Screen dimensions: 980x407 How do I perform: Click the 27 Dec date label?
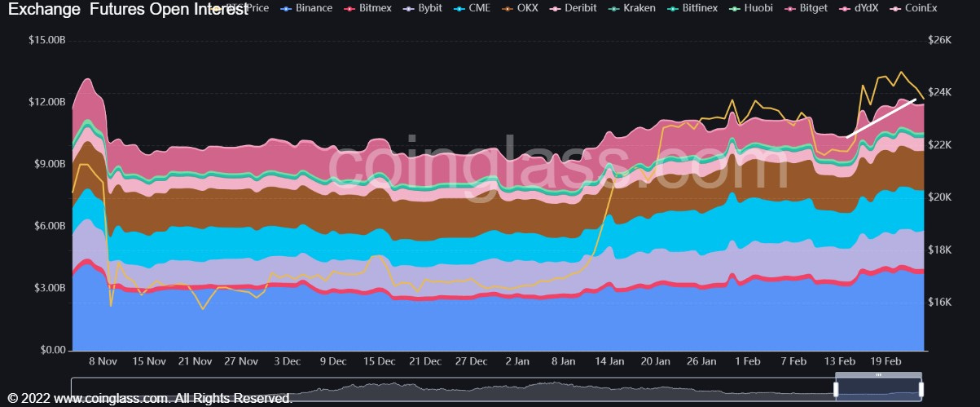472,361
